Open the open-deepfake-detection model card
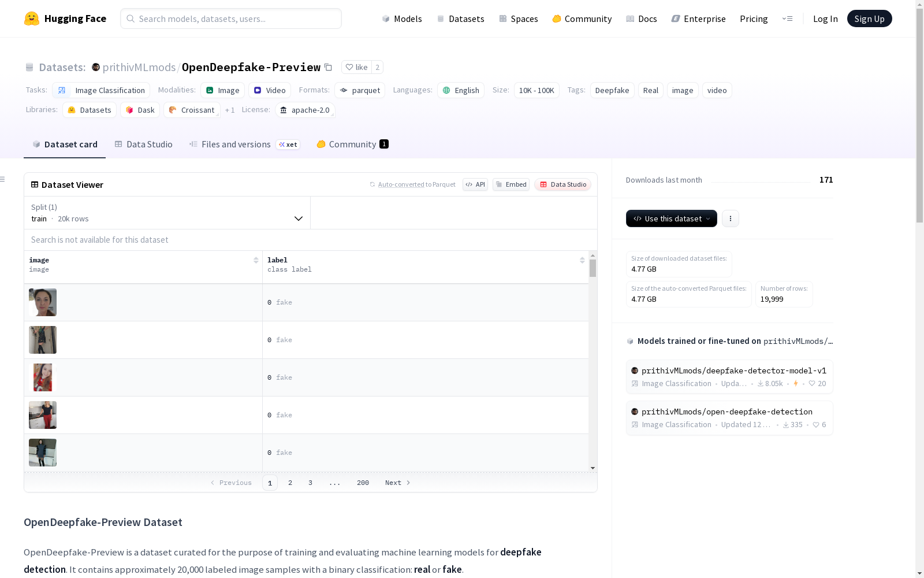 [729, 417]
